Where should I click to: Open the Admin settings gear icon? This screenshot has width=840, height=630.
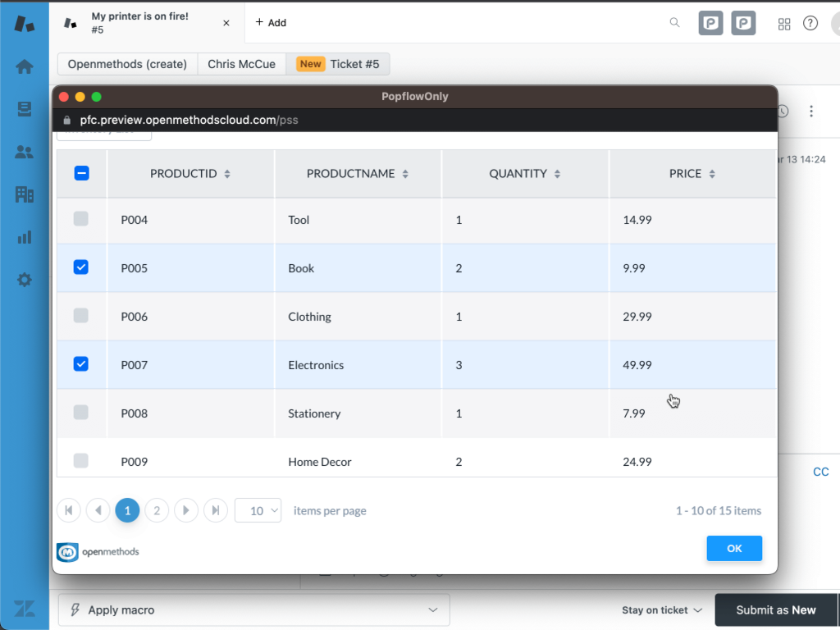point(25,280)
